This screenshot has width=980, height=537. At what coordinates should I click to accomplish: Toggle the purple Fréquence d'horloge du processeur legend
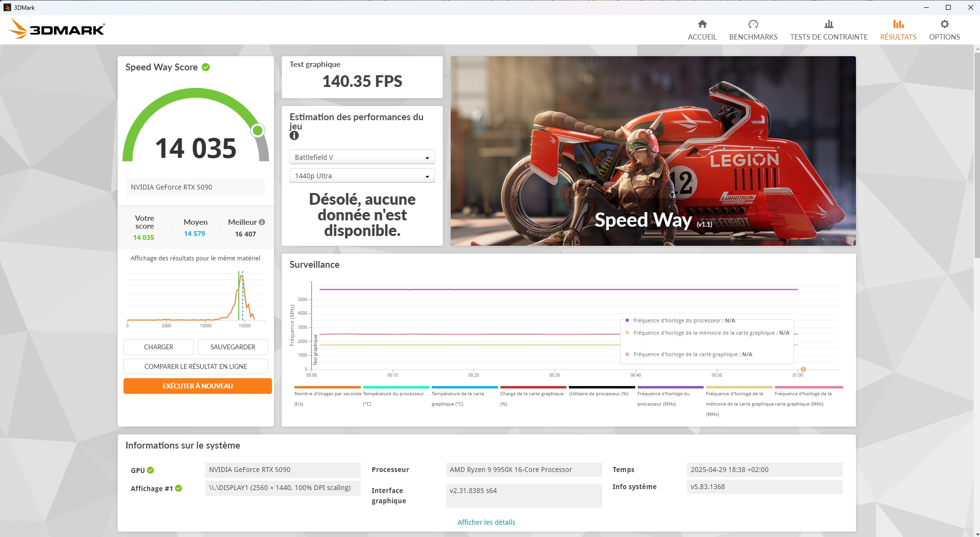pyautogui.click(x=670, y=395)
